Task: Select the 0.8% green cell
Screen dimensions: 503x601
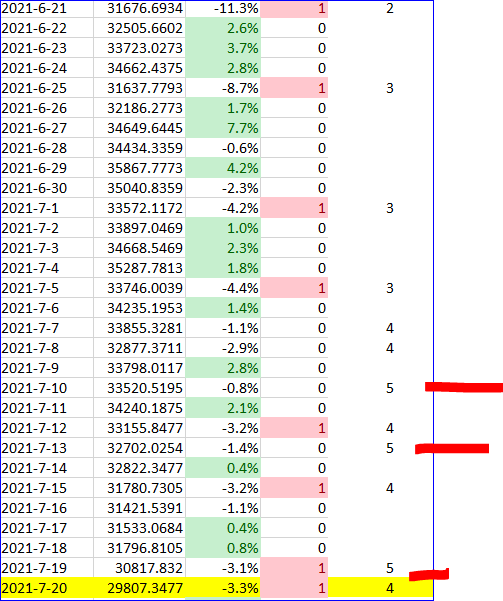Action: pyautogui.click(x=223, y=548)
